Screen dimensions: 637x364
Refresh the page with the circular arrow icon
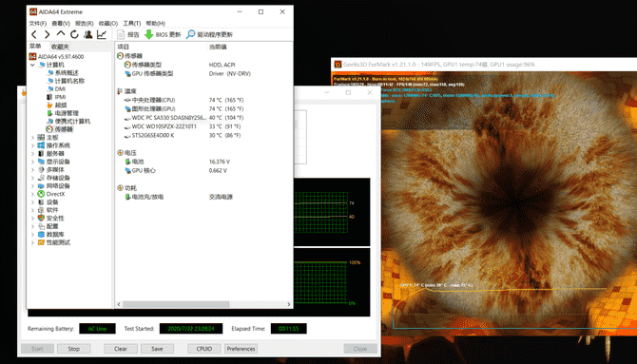coord(74,34)
